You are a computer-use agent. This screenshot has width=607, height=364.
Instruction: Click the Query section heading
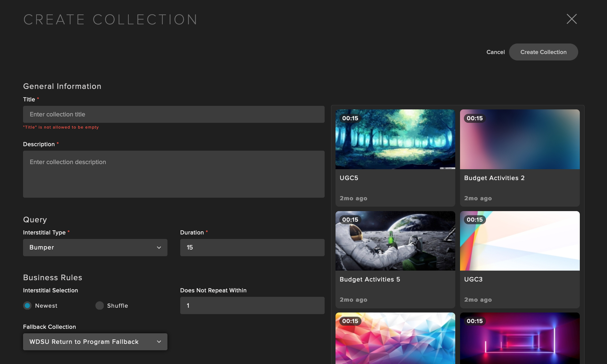point(35,220)
